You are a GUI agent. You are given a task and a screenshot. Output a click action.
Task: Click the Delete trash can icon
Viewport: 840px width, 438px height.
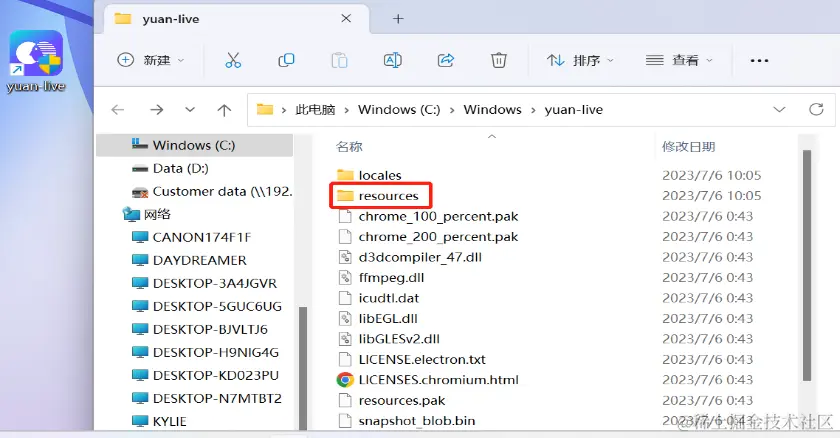click(499, 60)
